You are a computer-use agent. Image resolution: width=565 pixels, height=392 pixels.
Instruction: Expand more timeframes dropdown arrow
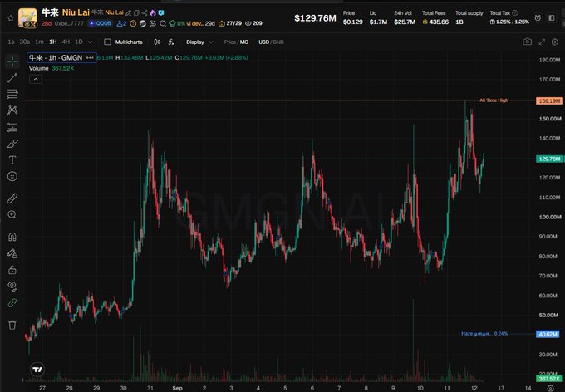90,42
